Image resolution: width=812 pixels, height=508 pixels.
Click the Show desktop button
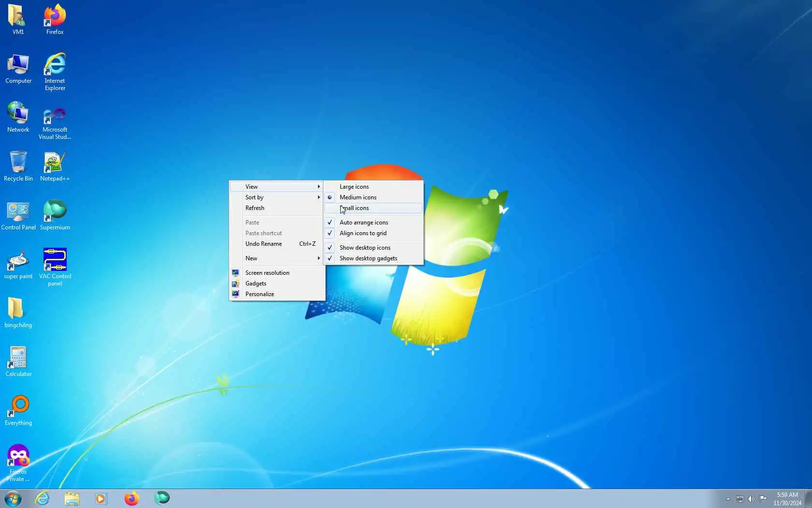pos(808,498)
